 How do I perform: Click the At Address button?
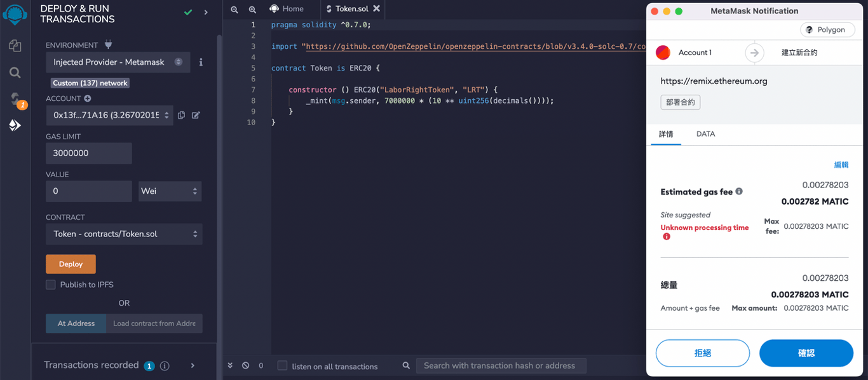tap(76, 323)
